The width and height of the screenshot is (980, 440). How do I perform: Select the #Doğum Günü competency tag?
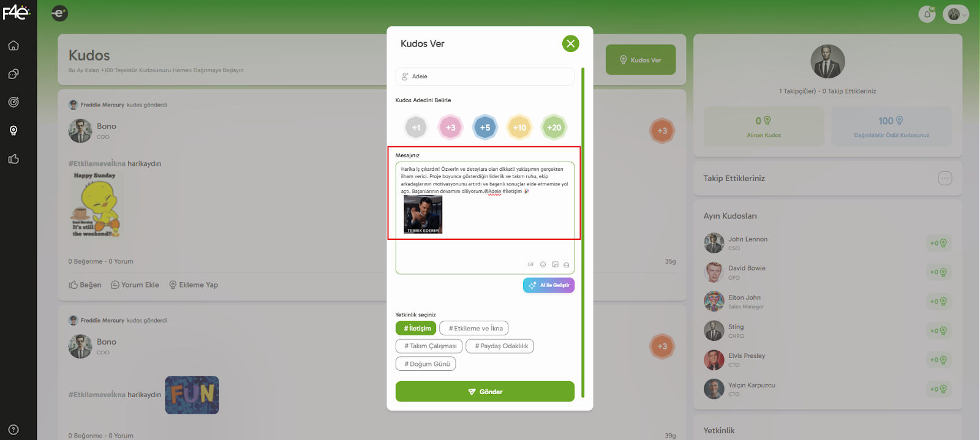tap(426, 364)
